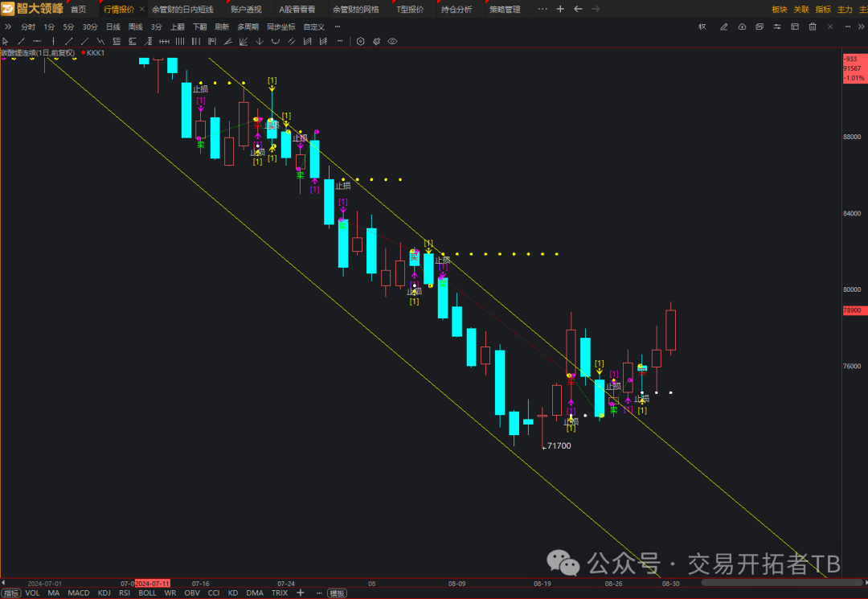
Task: Switch to 账户透视 tab
Action: tap(246, 10)
